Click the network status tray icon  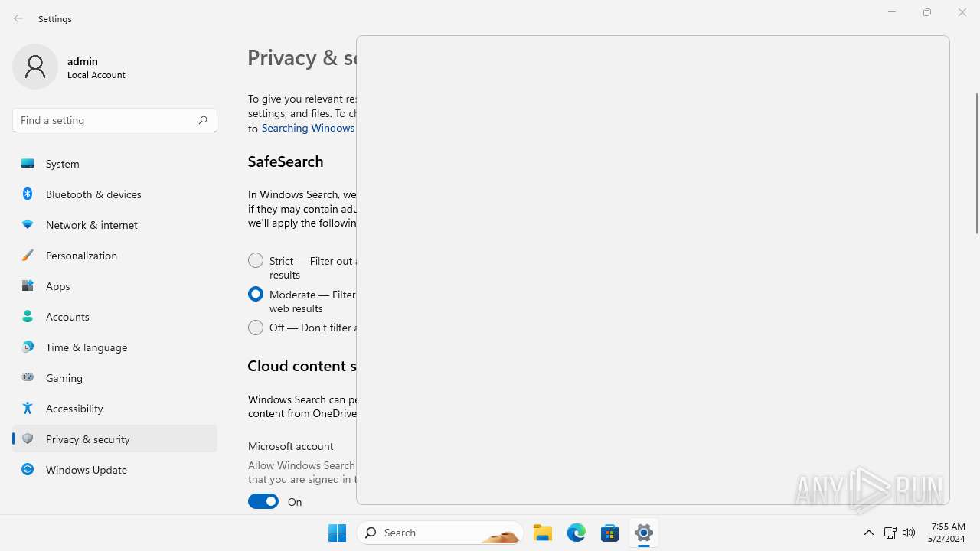click(x=890, y=533)
